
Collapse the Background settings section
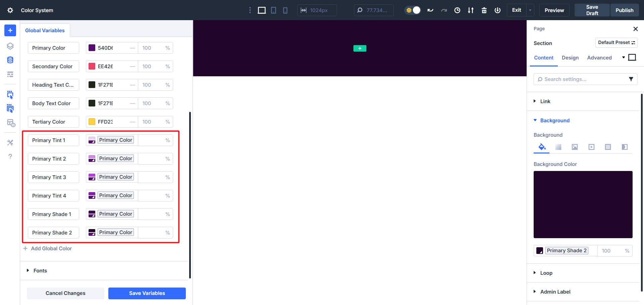tap(554, 120)
